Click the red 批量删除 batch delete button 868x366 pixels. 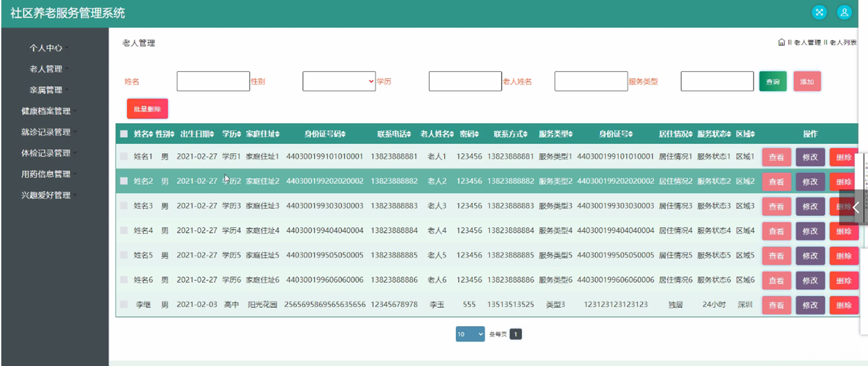(x=147, y=109)
